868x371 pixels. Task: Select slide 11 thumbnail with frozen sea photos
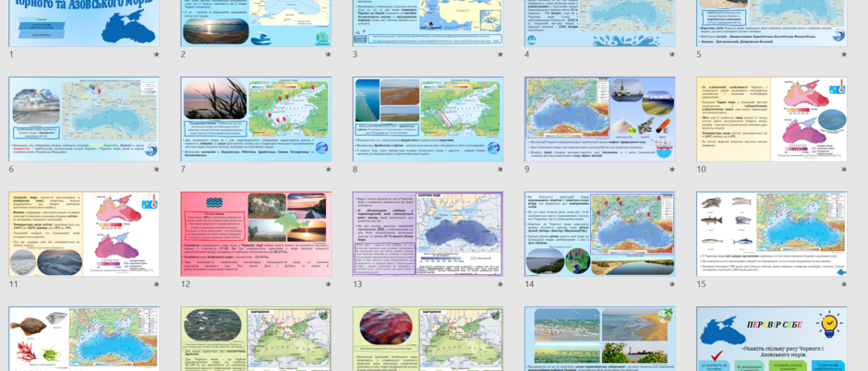click(84, 234)
